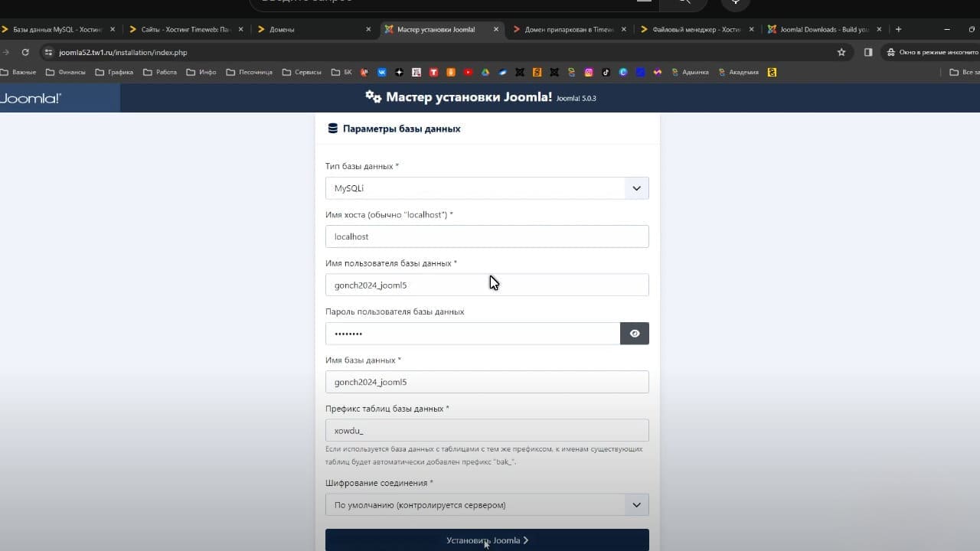Click the site info icon in the address bar

[x=48, y=52]
